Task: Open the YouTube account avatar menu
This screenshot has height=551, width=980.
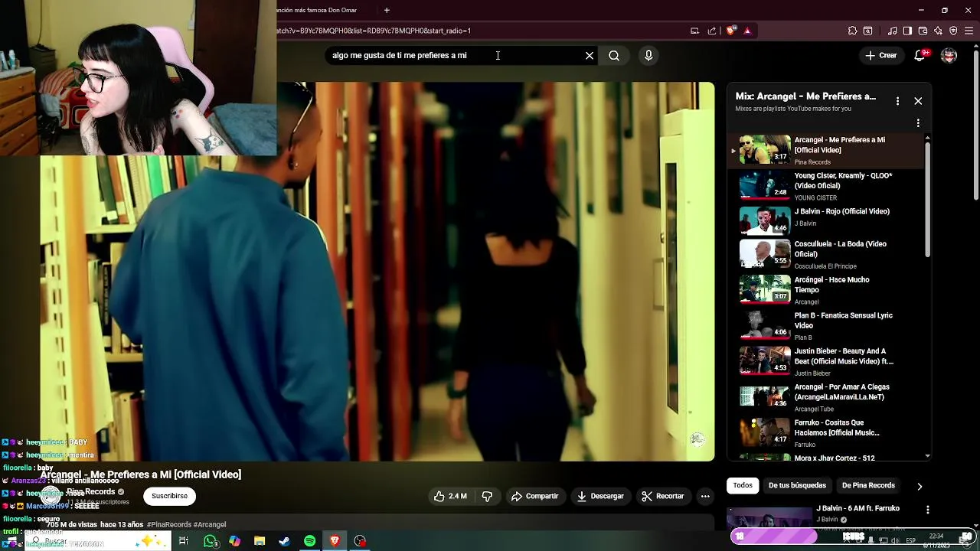Action: [949, 55]
